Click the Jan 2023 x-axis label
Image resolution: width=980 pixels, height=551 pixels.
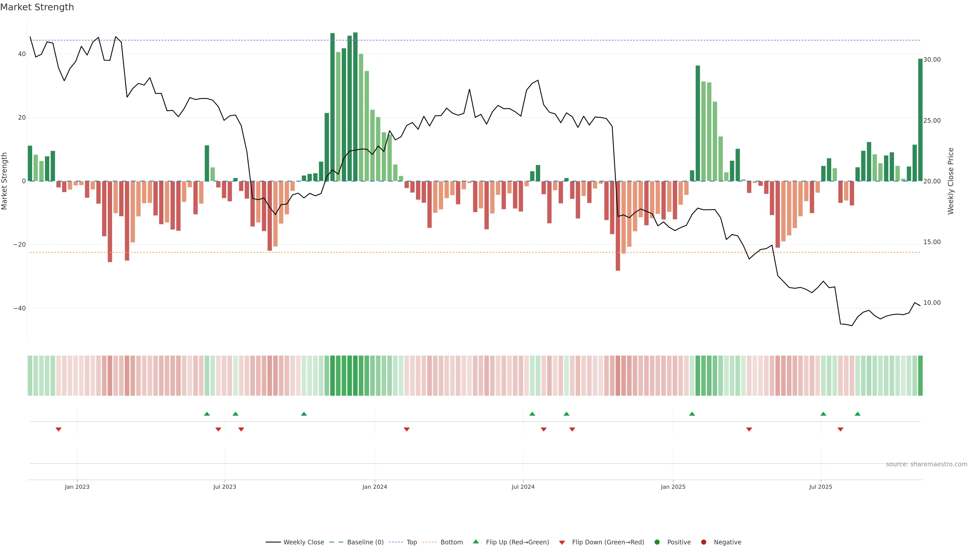pos(77,487)
